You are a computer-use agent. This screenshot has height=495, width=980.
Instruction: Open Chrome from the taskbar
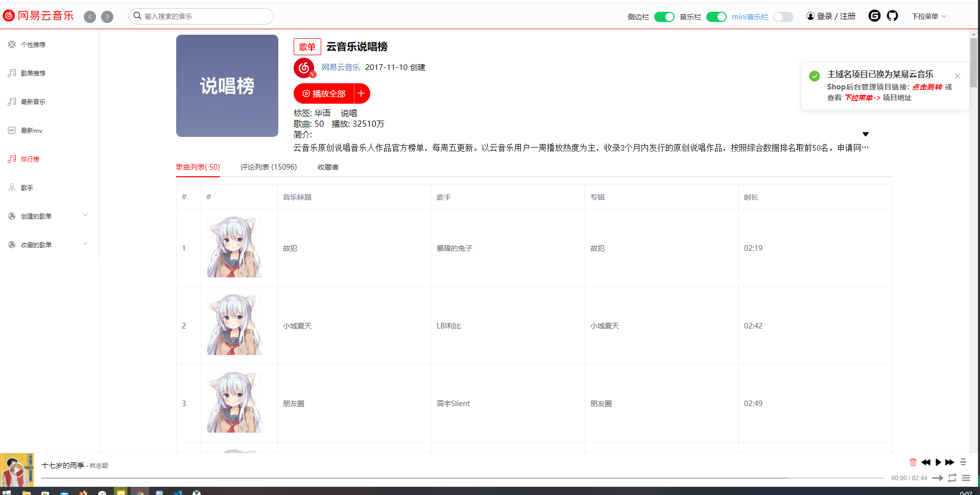140,492
